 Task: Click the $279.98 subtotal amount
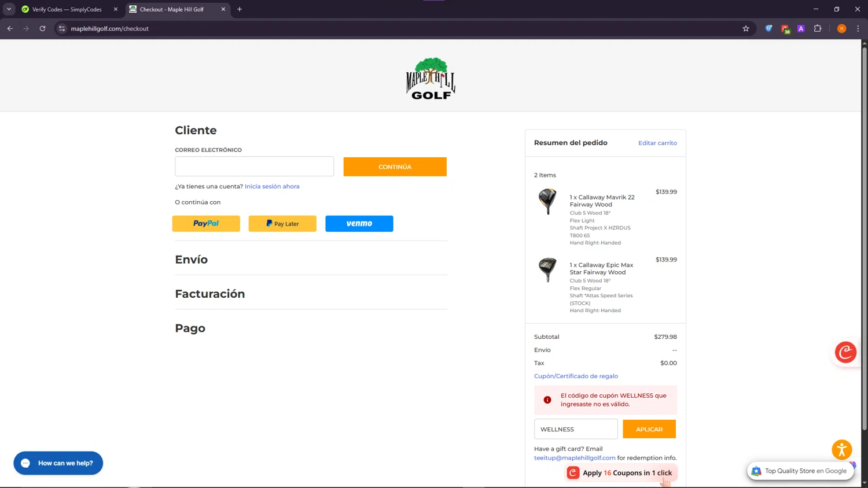pyautogui.click(x=665, y=337)
